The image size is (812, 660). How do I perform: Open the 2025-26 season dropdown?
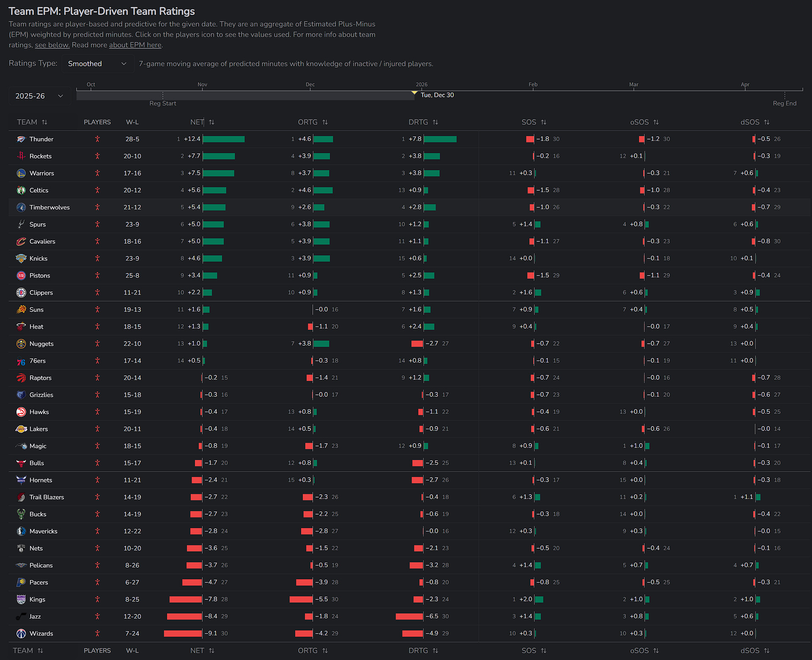coord(39,96)
